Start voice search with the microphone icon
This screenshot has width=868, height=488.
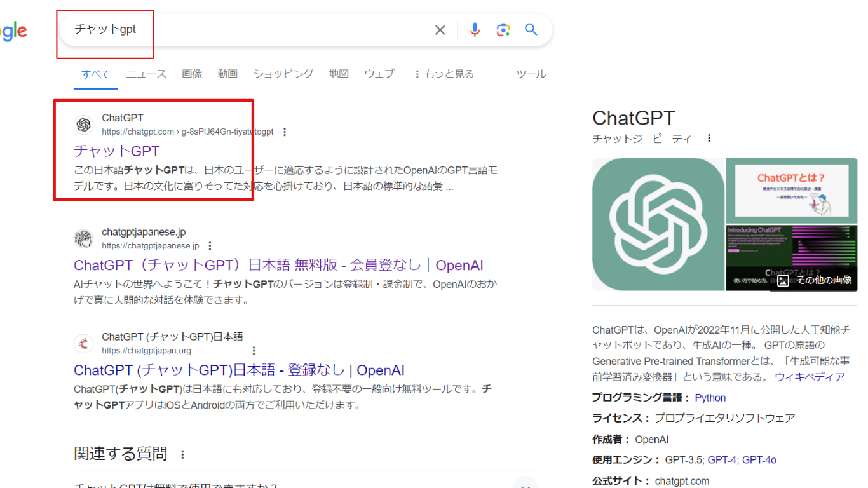coord(475,30)
